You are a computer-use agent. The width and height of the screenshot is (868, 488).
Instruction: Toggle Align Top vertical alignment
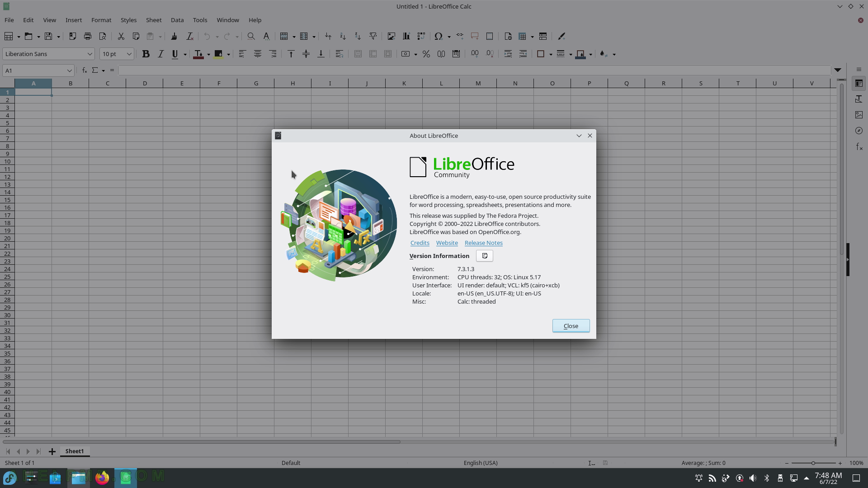coord(291,54)
